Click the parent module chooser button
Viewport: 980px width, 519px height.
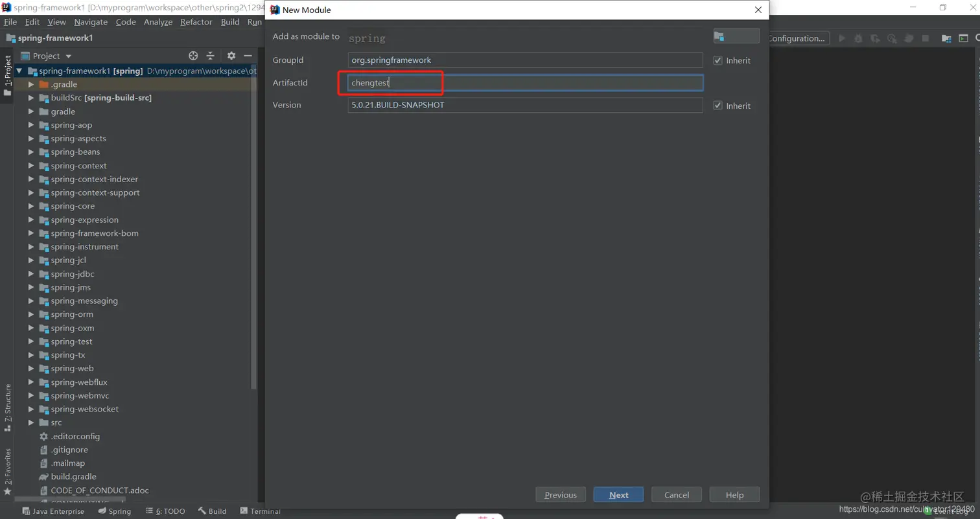click(x=736, y=36)
